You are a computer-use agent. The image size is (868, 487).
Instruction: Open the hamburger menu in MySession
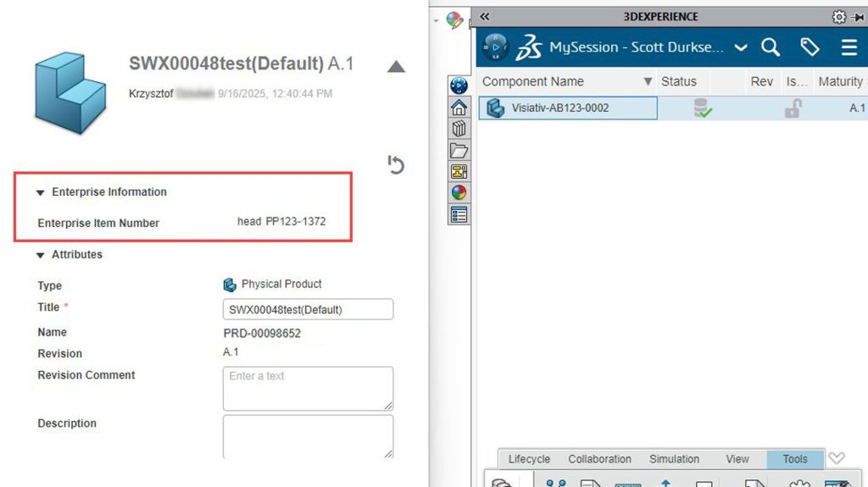(849, 47)
